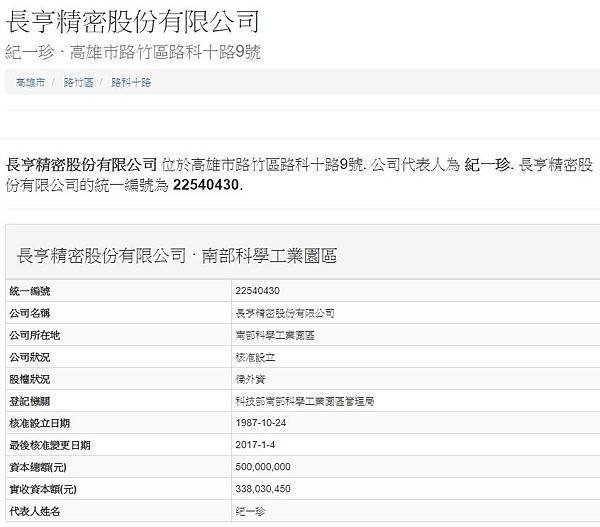Open the 高雄市 breadcrumb link

click(30, 82)
